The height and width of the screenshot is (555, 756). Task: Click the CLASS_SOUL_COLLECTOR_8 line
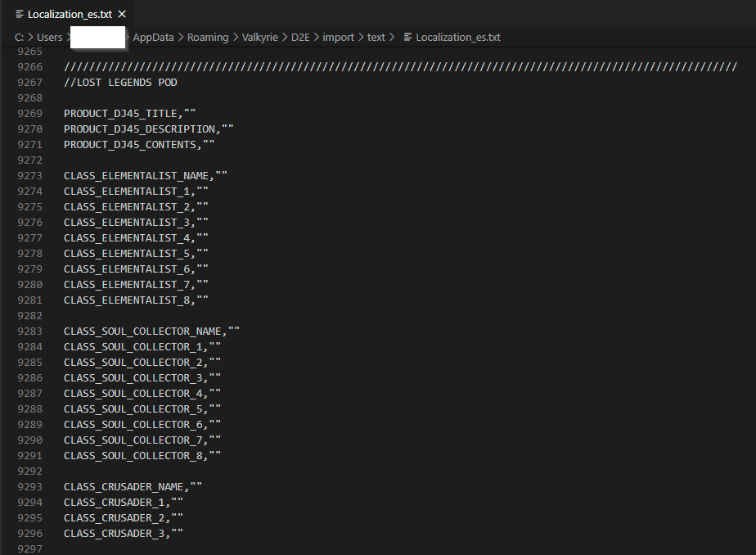[142, 456]
